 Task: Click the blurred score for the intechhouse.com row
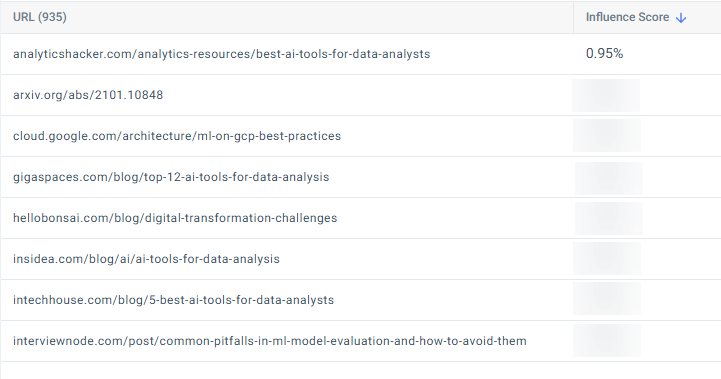tap(607, 299)
